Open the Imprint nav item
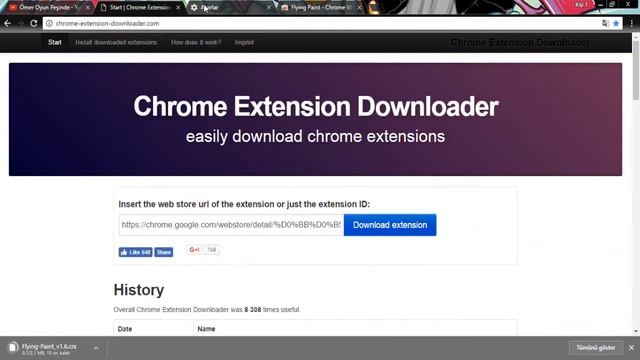640x360 pixels. pos(244,42)
